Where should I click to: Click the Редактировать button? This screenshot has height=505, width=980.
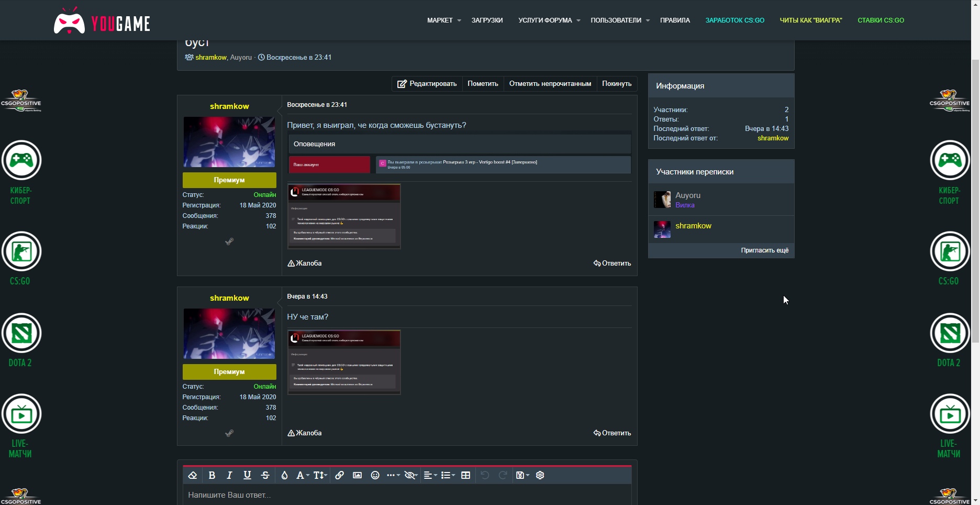[x=427, y=84]
